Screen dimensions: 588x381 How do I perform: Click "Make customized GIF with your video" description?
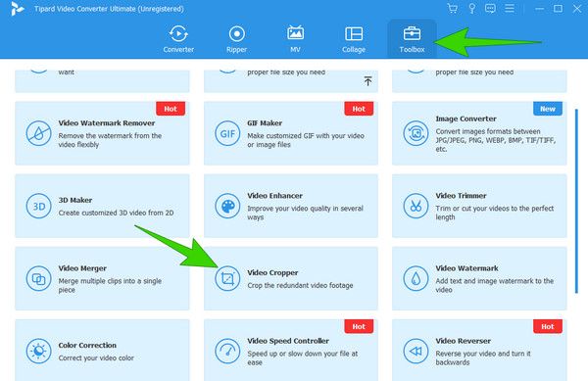(305, 140)
